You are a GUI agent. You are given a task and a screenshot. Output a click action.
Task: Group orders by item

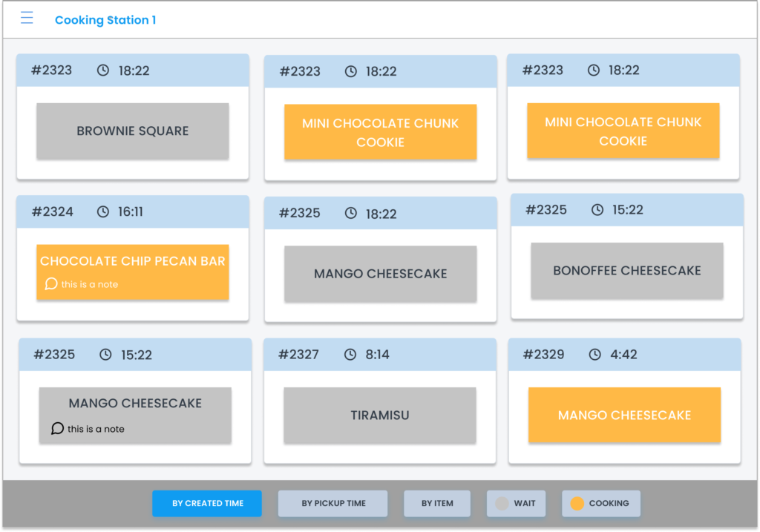(437, 503)
